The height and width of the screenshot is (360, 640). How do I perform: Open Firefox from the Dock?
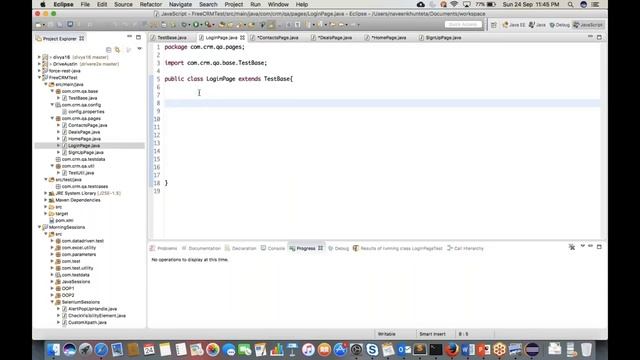coord(451,350)
